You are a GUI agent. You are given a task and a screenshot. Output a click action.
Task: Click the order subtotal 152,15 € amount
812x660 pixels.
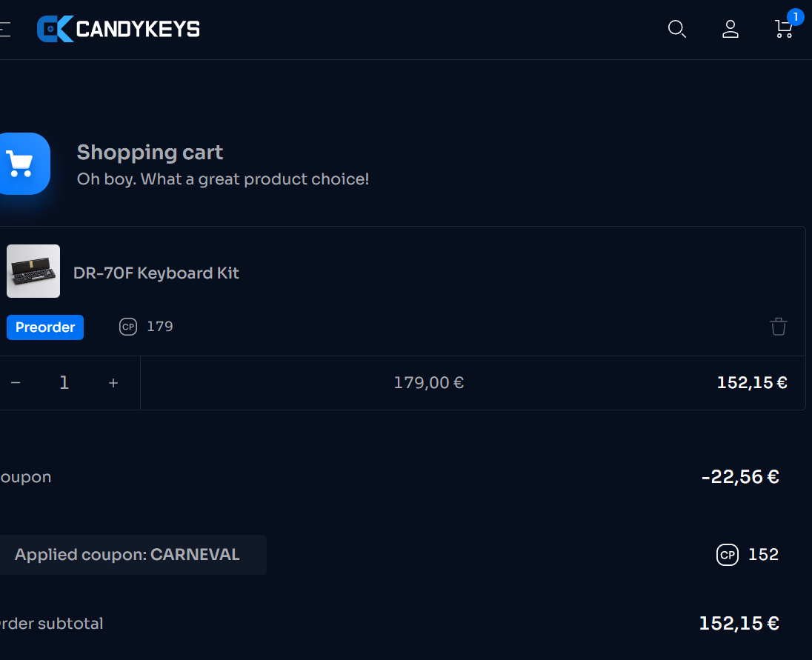[x=739, y=624]
